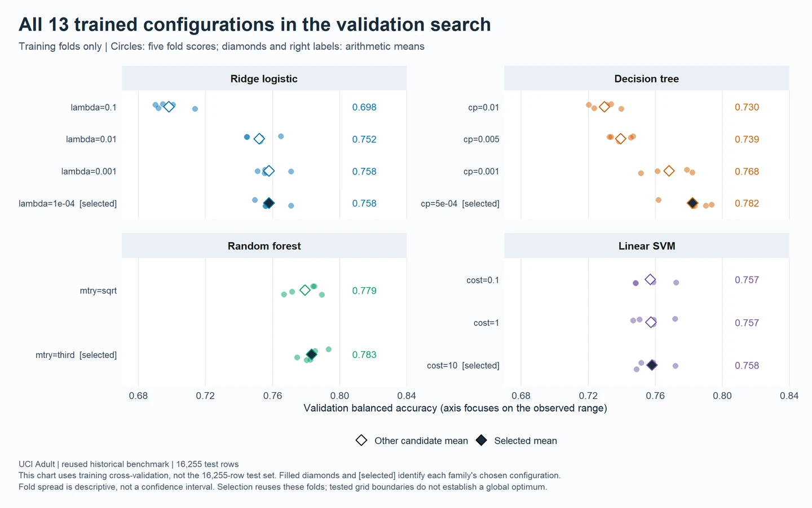Click the hollow diamond for cp=0.001
The height and width of the screenshot is (508, 812).
click(669, 171)
